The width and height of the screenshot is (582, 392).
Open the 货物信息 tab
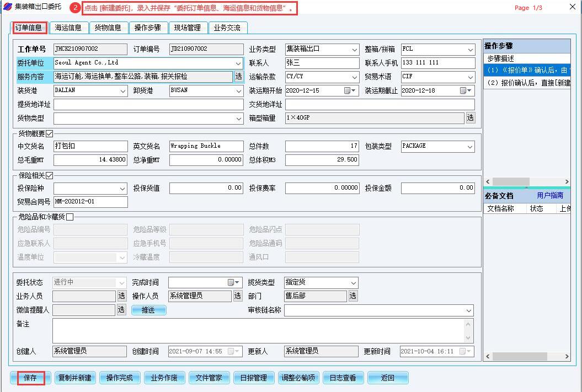tap(108, 28)
